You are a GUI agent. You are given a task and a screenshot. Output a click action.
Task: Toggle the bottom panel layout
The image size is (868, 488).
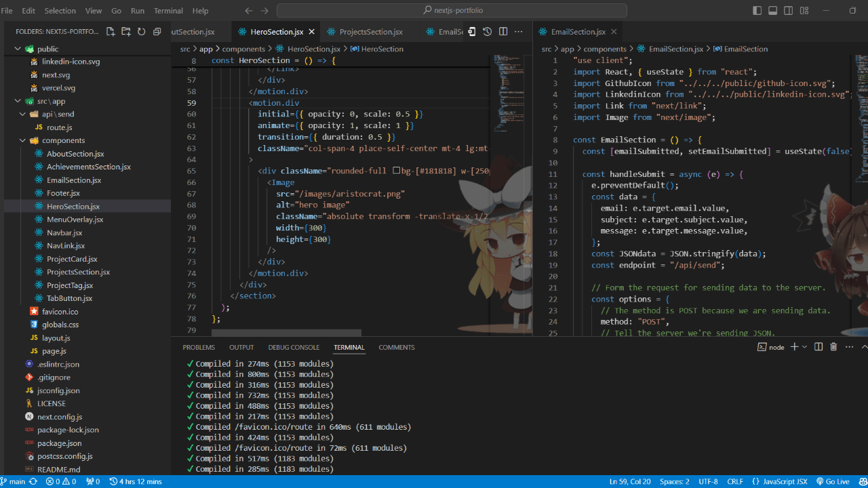point(773,11)
